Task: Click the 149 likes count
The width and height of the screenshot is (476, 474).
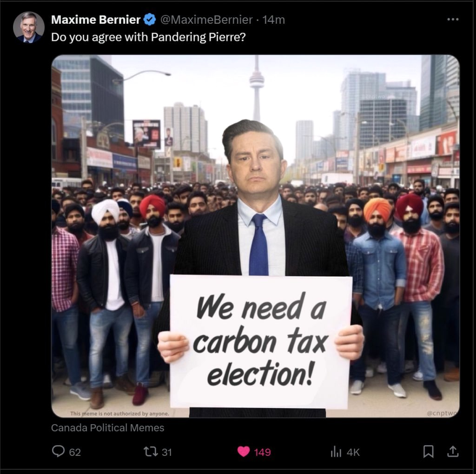Action: pyautogui.click(x=262, y=453)
